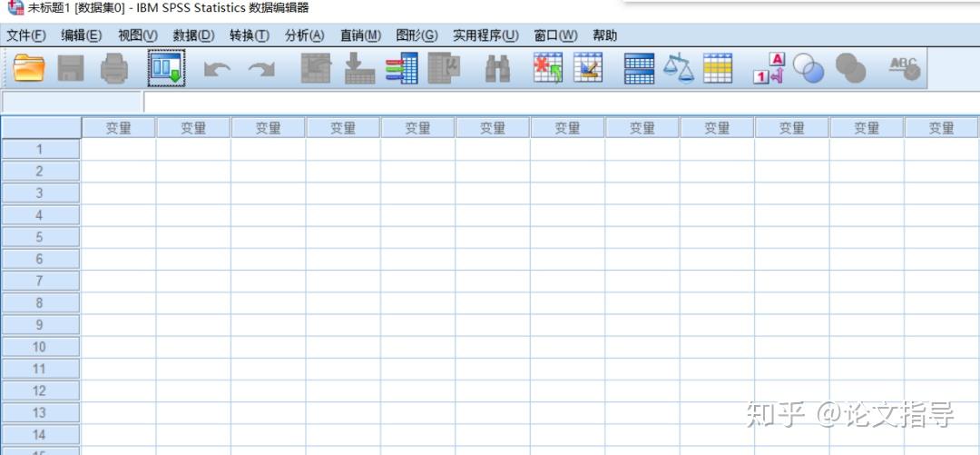Select row 4 header

pos(40,214)
